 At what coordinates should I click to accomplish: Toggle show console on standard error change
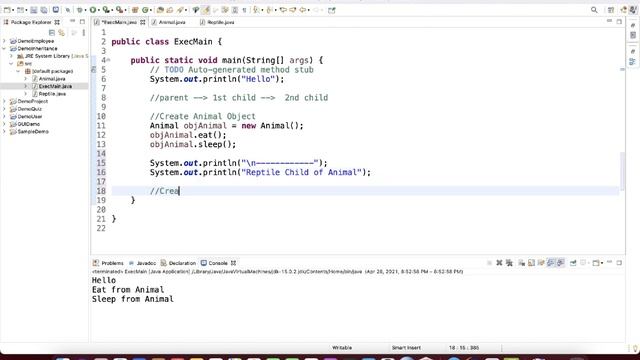(x=561, y=263)
